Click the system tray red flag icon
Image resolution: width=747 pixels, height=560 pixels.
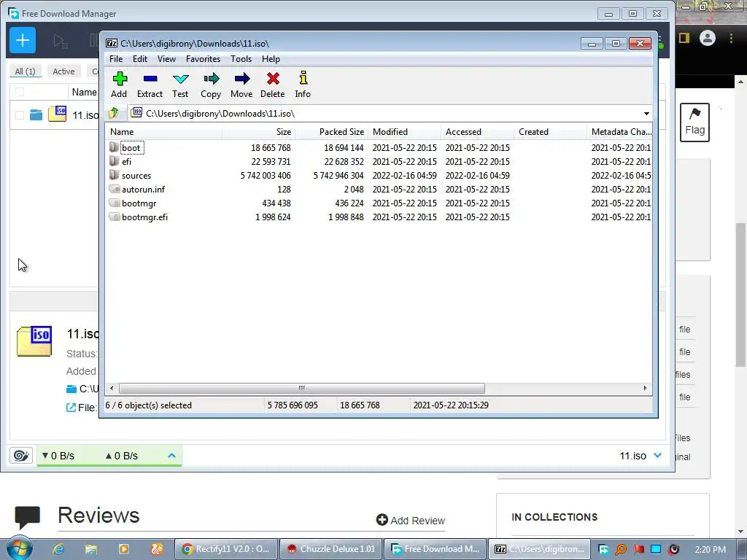[x=638, y=549]
